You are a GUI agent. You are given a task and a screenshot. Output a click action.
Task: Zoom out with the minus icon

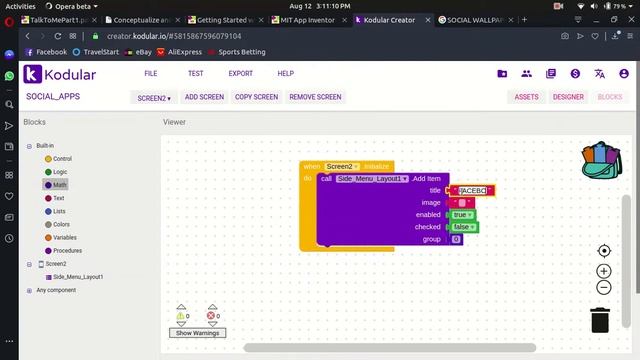604,287
